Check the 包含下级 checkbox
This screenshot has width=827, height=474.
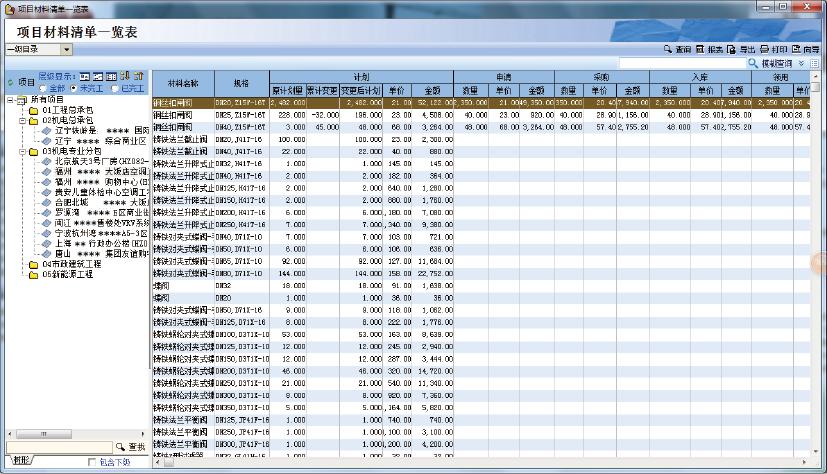tap(92, 462)
